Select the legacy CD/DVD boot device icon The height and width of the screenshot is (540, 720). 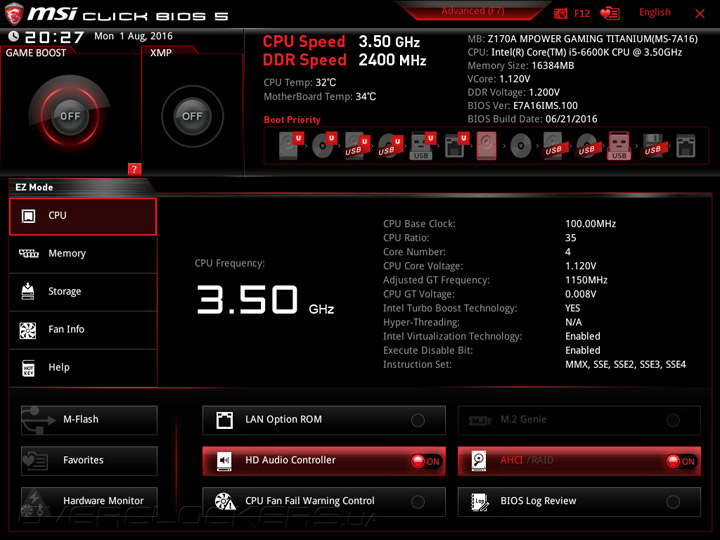[x=521, y=146]
